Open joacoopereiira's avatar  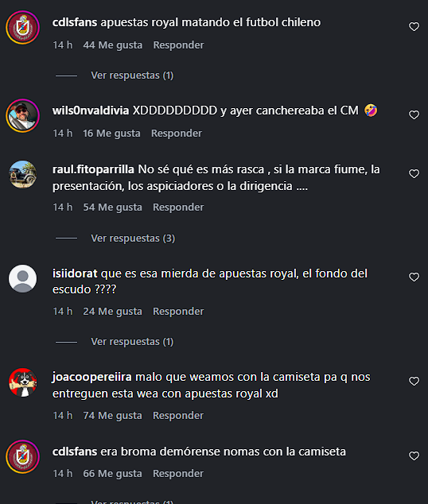tap(22, 382)
